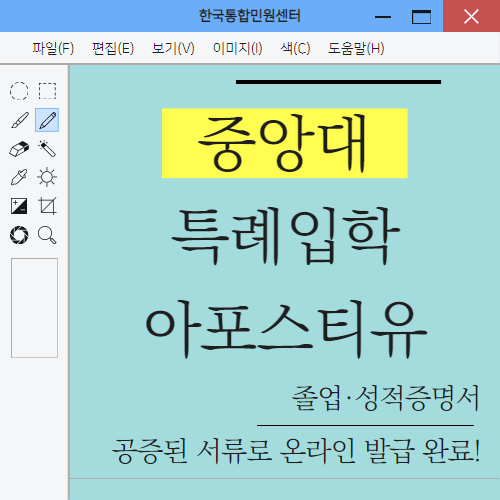Open the 편집(E) menu
500x500 pixels.
[x=113, y=48]
